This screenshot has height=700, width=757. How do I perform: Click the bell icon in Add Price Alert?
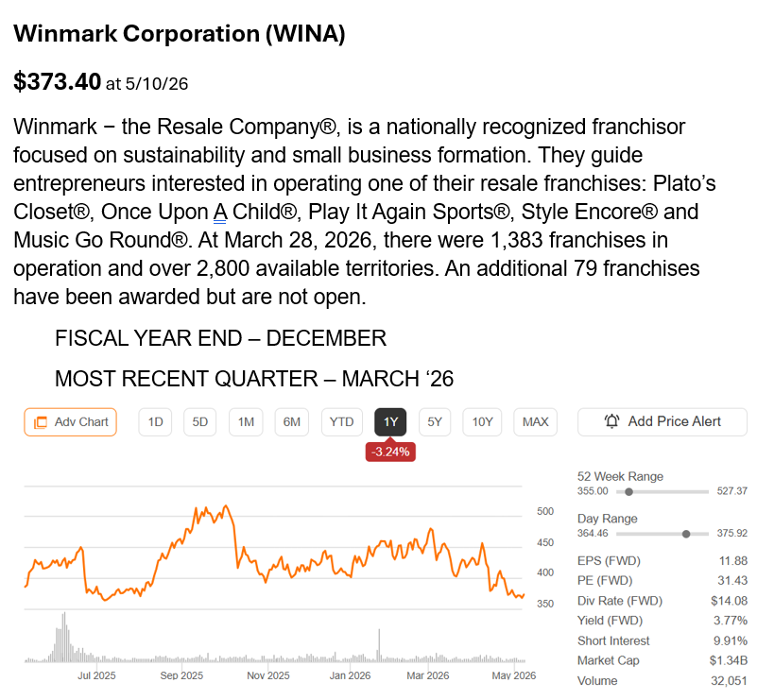(611, 421)
